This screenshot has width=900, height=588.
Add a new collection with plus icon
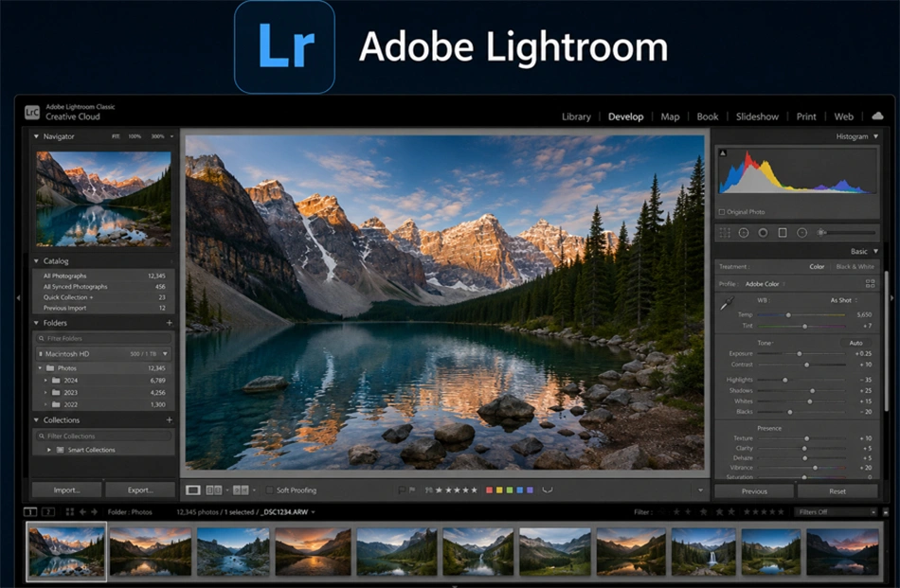[170, 419]
